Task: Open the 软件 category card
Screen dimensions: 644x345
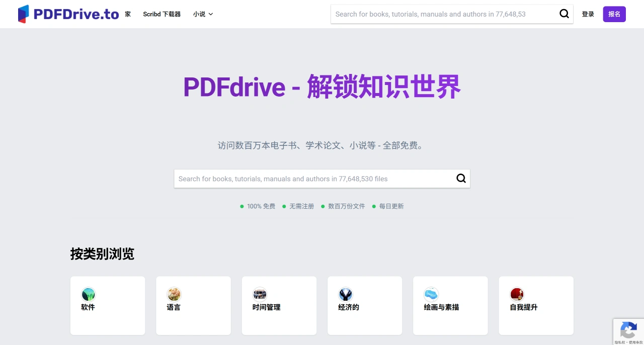Action: click(108, 305)
